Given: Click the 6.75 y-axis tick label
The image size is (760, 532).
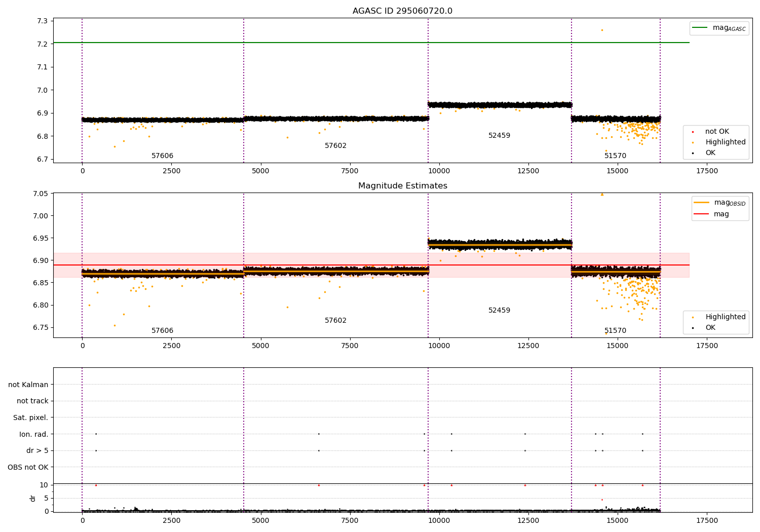Looking at the screenshot, I should (x=40, y=327).
